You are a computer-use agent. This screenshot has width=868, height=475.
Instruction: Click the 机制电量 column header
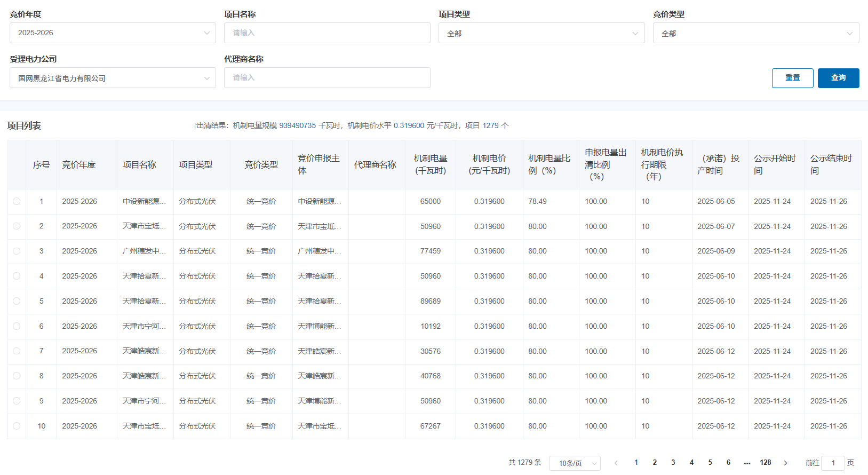[431, 164]
